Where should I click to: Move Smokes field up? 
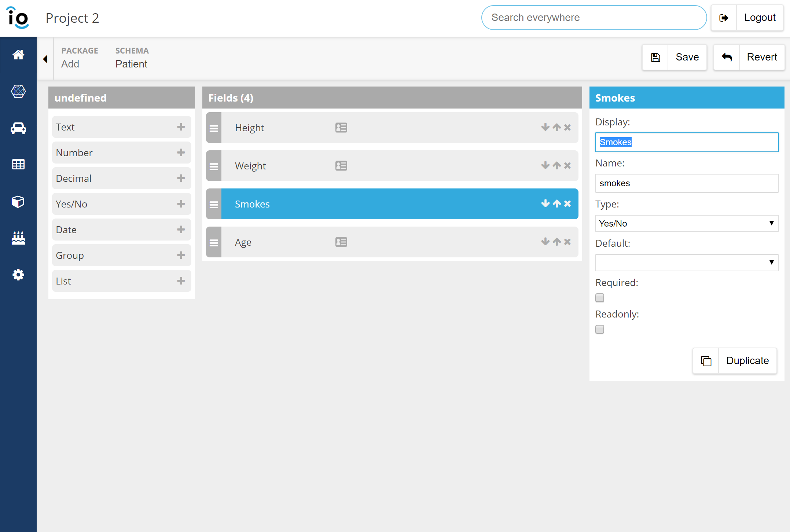[557, 203]
